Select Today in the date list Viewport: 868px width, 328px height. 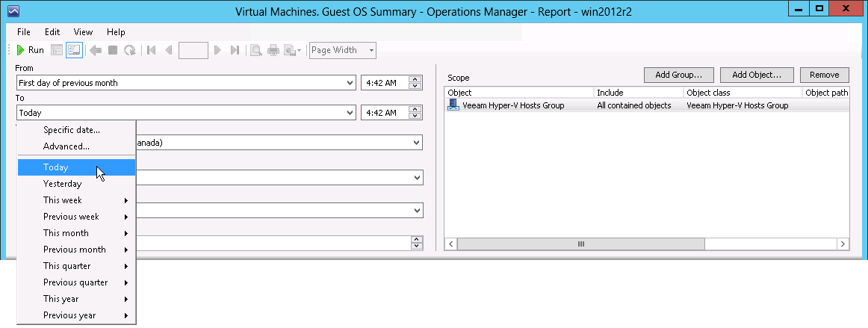tap(76, 167)
